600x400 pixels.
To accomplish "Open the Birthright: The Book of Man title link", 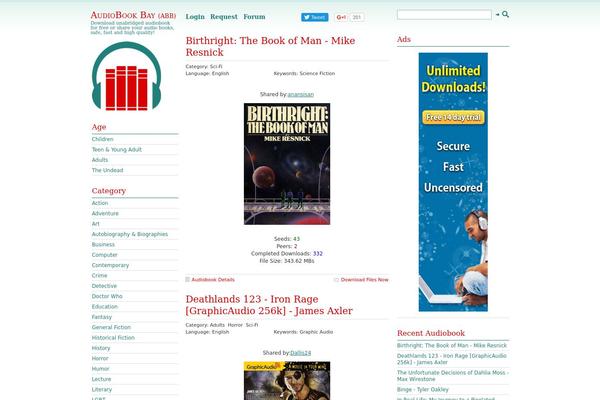I will pos(270,46).
